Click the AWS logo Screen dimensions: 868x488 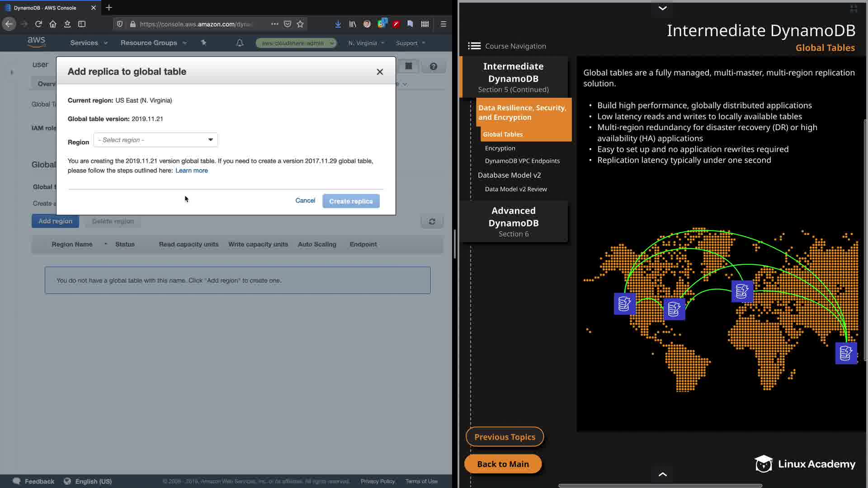(x=36, y=42)
